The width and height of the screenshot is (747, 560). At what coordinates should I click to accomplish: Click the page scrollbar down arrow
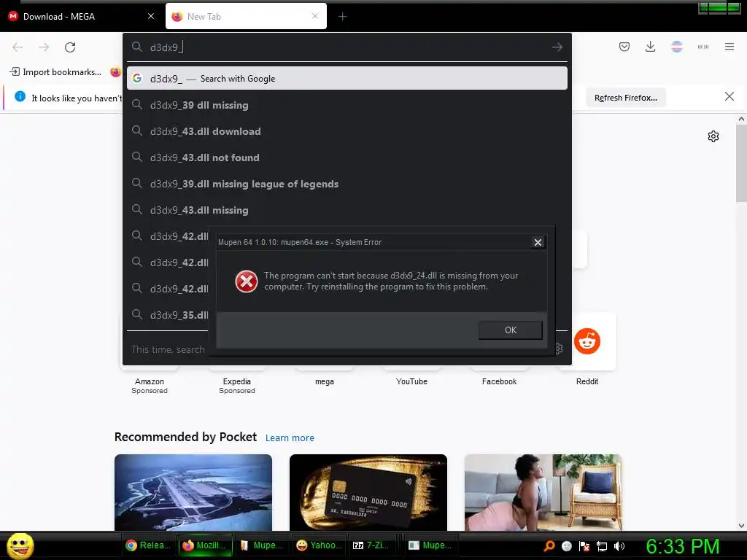coord(741,526)
